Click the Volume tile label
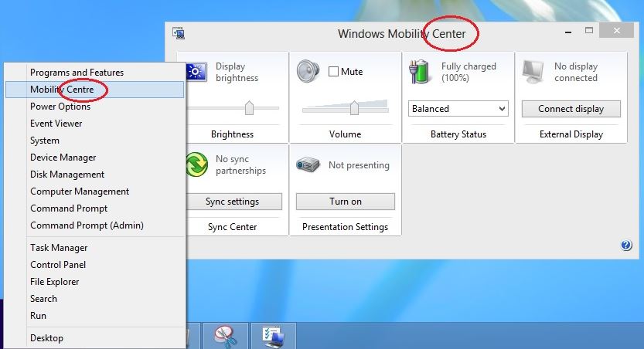644x349 pixels. [x=345, y=134]
